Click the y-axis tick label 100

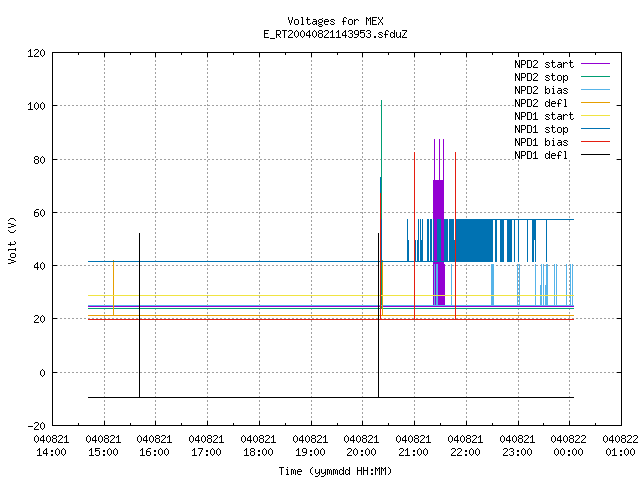click(x=36, y=107)
